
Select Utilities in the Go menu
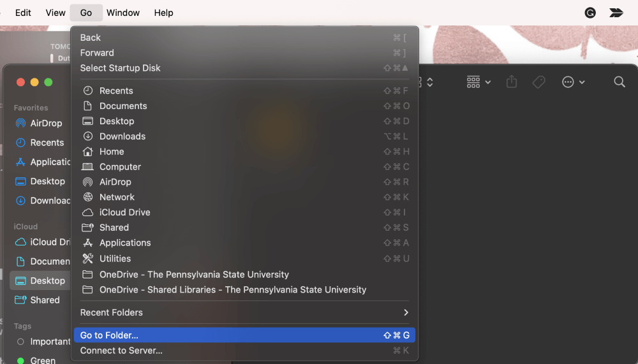pos(115,258)
